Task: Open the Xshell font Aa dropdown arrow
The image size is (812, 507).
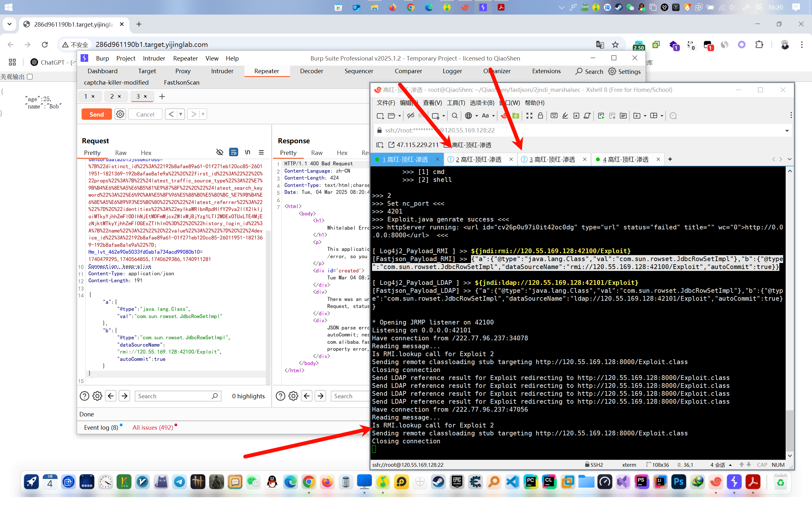Action: click(494, 116)
